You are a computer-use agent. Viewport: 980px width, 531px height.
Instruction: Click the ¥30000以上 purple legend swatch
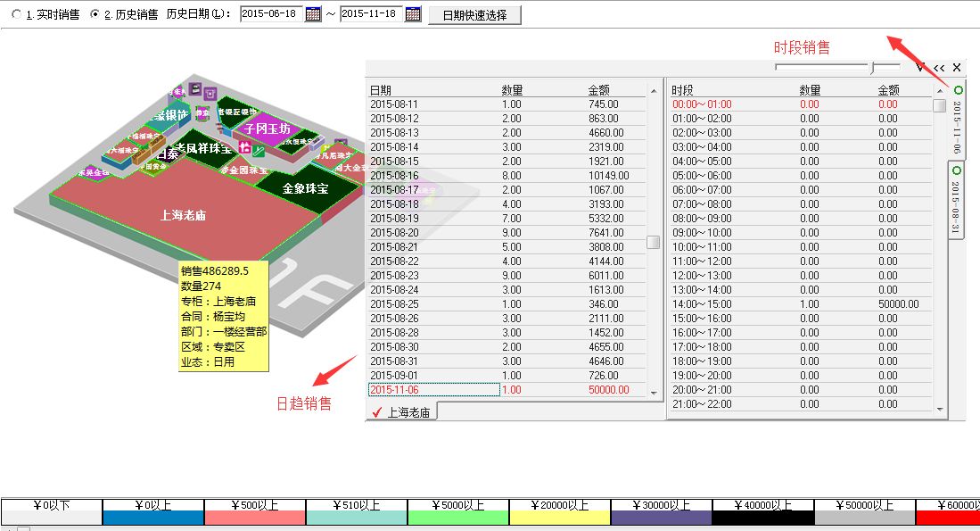click(662, 518)
